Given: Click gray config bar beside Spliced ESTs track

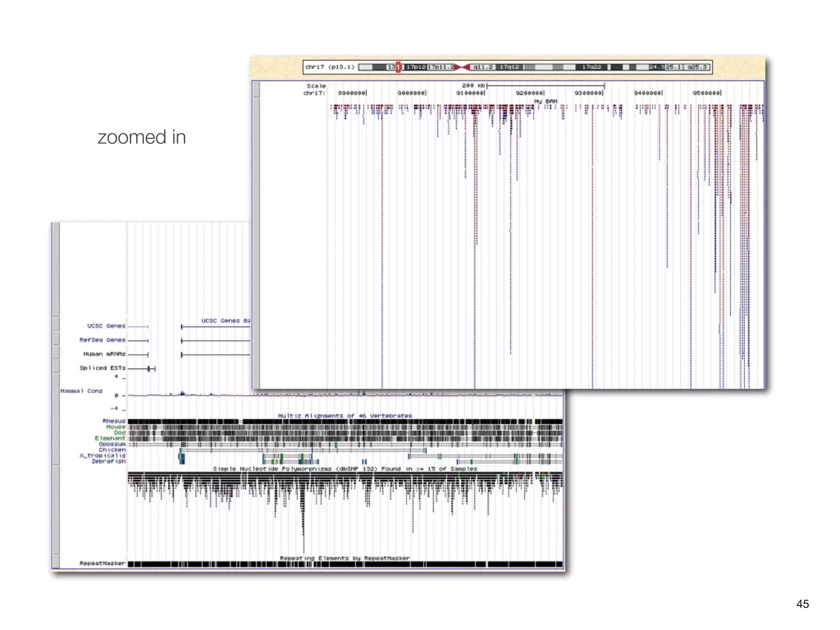Looking at the screenshot, I should 56,366.
